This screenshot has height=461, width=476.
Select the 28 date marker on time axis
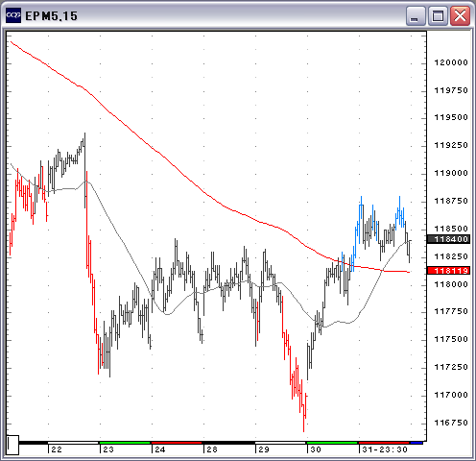(x=212, y=449)
